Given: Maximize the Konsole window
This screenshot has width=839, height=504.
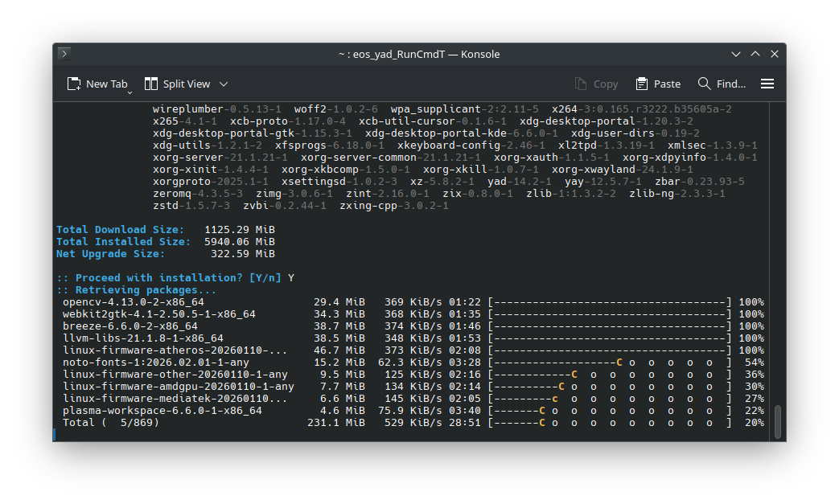Looking at the screenshot, I should pos(755,54).
